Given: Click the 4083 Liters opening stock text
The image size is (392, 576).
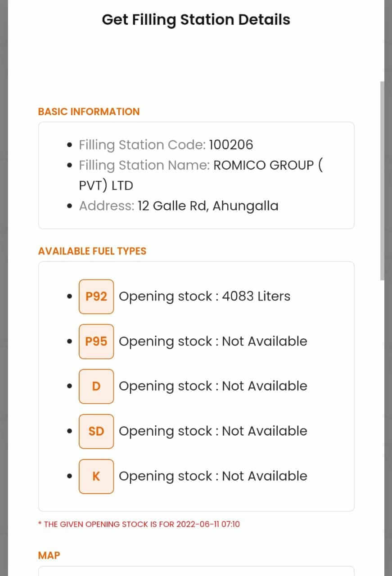Looking at the screenshot, I should tap(256, 297).
